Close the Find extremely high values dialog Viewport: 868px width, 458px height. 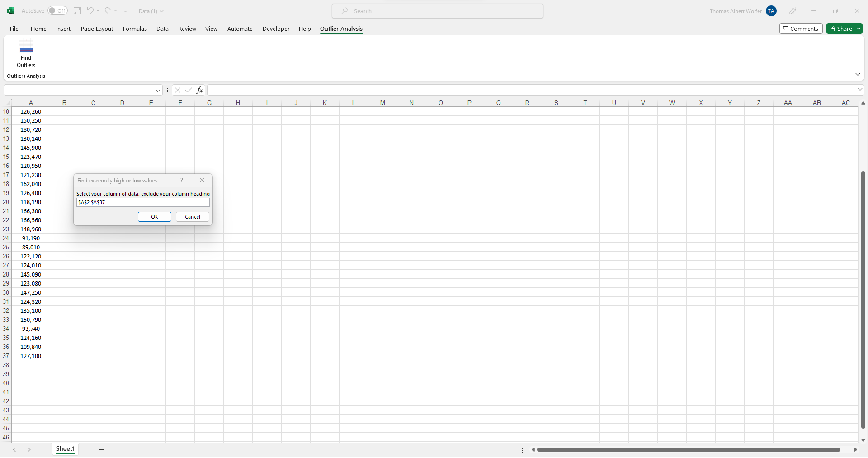(202, 180)
